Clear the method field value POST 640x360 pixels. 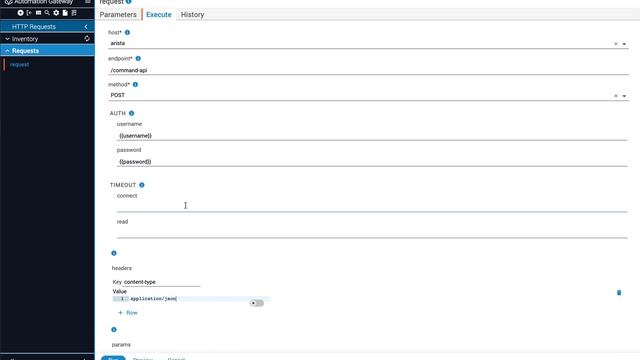coord(616,96)
